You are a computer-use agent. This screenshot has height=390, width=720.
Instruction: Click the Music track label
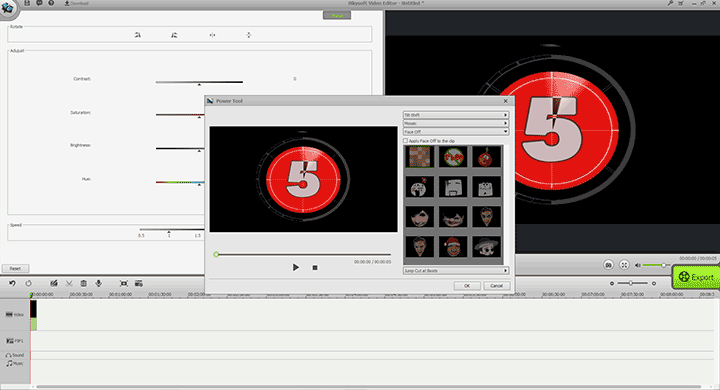pos(15,363)
